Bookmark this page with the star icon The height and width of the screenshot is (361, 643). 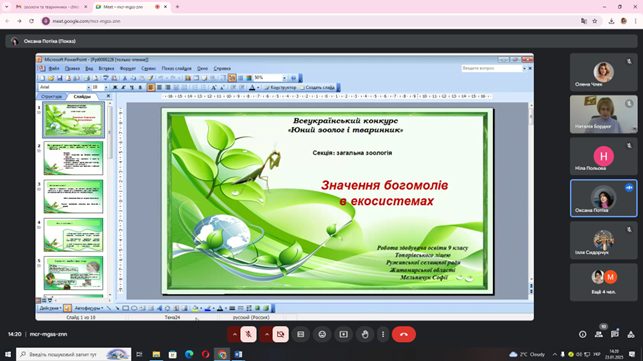pos(595,21)
